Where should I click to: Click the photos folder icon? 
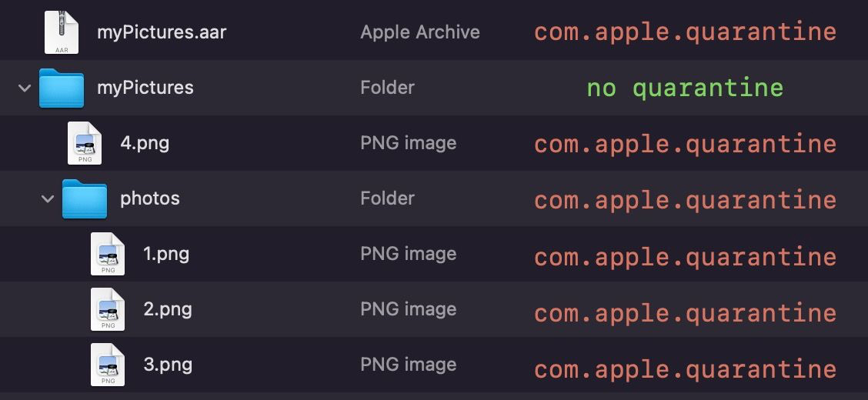coord(84,198)
